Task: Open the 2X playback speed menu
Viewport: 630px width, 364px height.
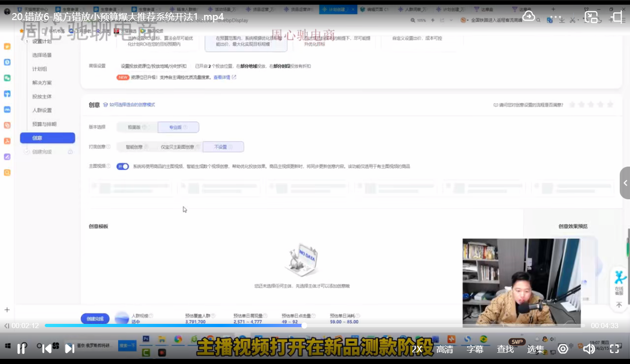Action: click(x=417, y=349)
